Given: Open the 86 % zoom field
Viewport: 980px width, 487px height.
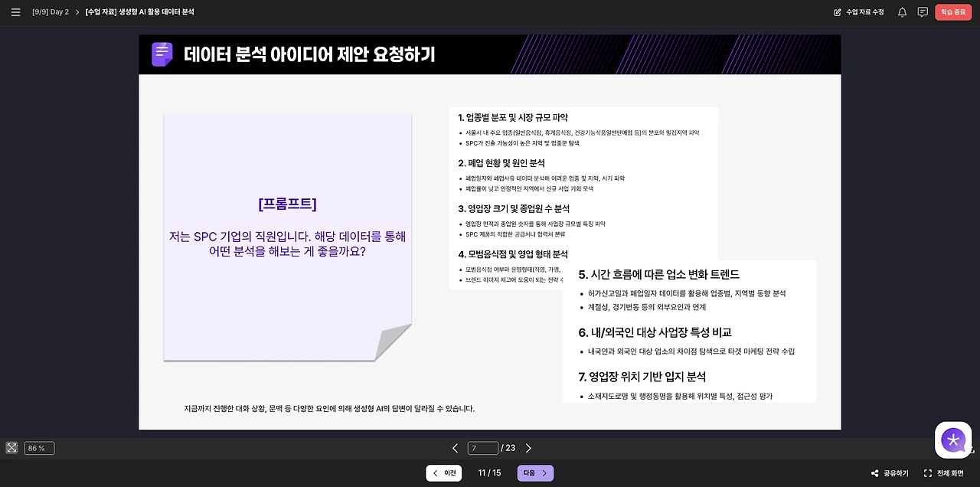Looking at the screenshot, I should (39, 448).
